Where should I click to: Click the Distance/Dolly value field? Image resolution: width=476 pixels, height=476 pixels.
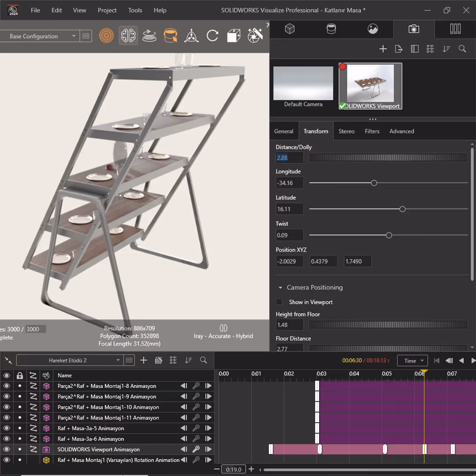pos(289,158)
